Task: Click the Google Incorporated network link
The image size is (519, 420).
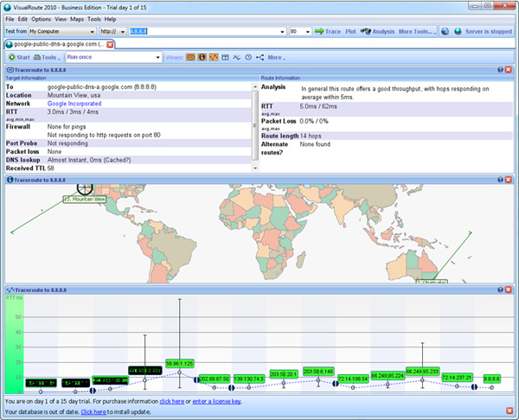Action: pos(74,101)
